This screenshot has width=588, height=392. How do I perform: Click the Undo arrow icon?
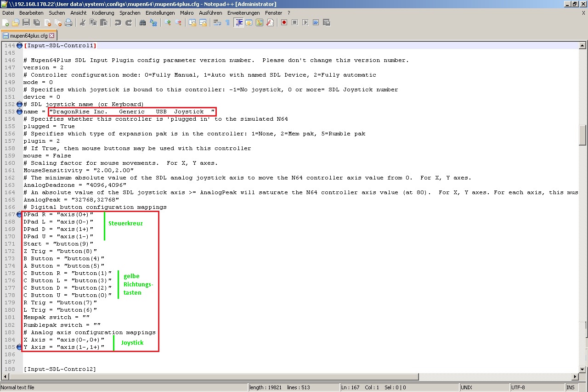click(x=118, y=22)
